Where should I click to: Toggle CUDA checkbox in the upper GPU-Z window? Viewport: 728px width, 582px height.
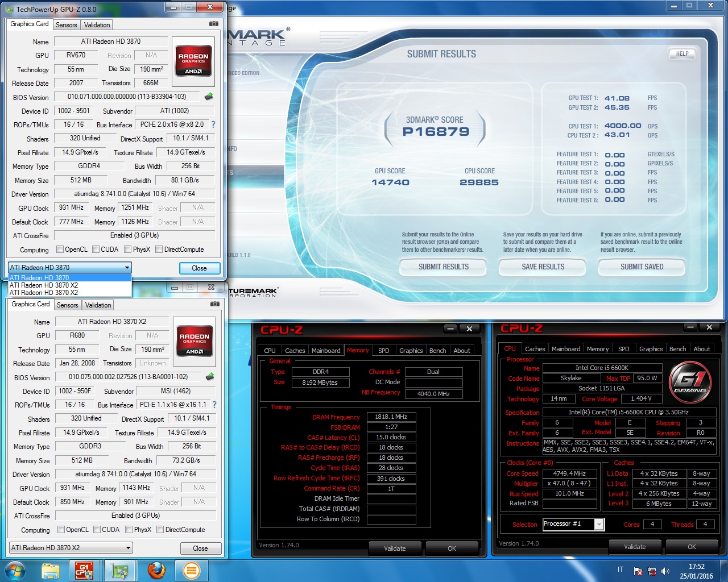(96, 249)
